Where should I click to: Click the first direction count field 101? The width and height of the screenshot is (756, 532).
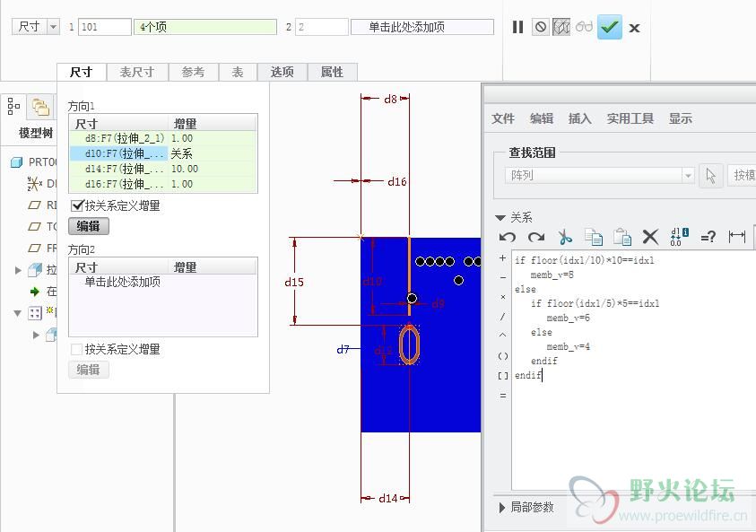pos(105,27)
